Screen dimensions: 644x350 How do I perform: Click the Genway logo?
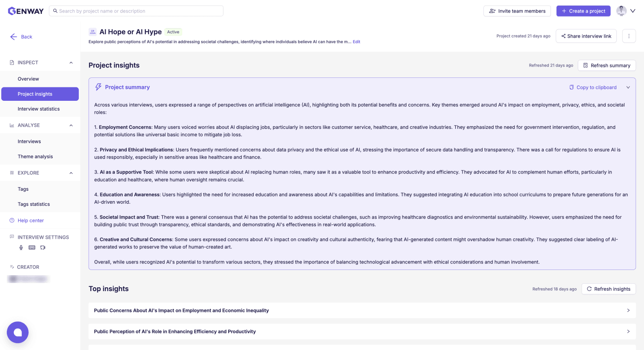click(26, 11)
